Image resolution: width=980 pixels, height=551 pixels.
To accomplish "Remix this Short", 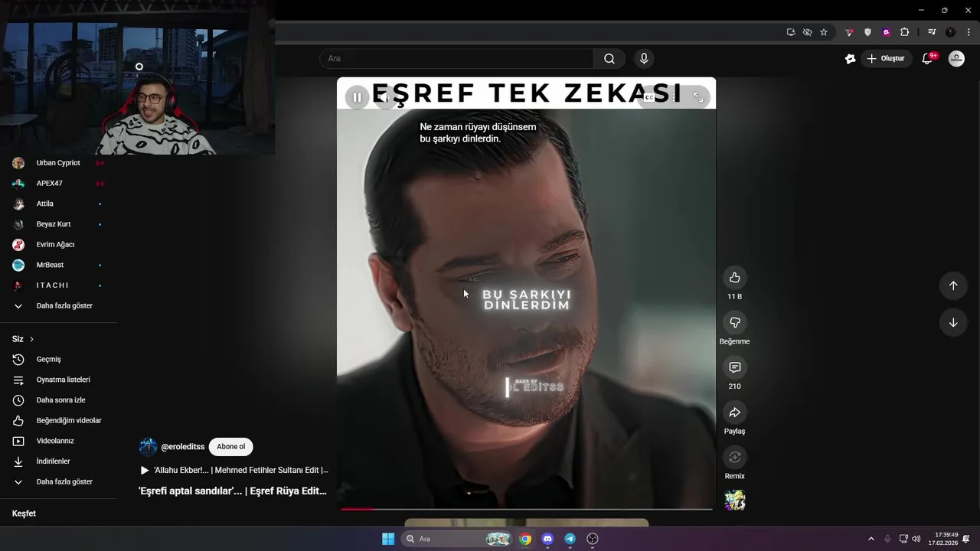I will tap(734, 458).
